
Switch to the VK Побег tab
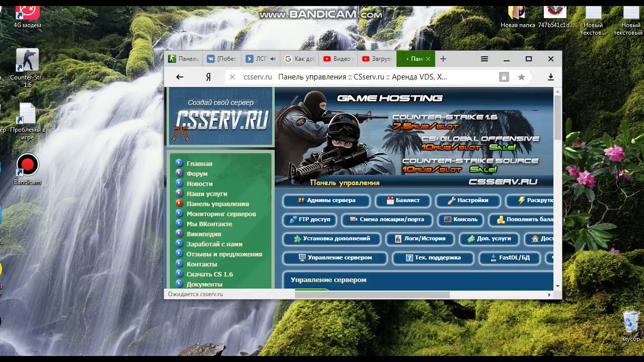tap(222, 59)
